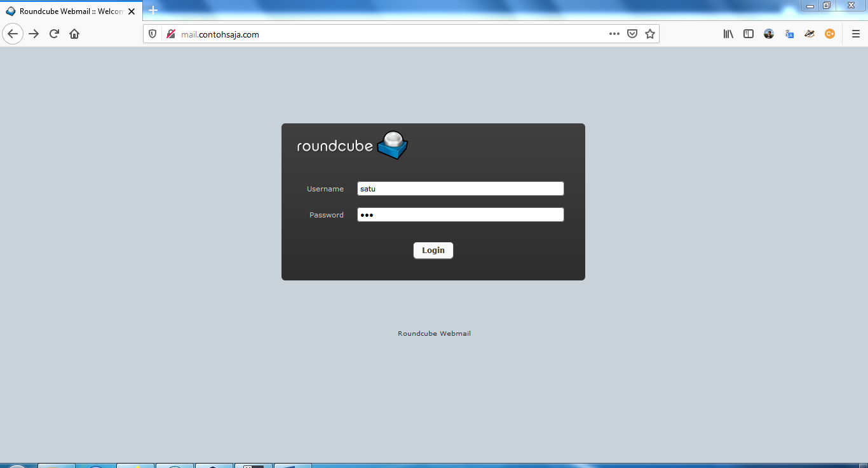
Task: Click the Roundcube Webmail footer text
Action: (x=434, y=334)
